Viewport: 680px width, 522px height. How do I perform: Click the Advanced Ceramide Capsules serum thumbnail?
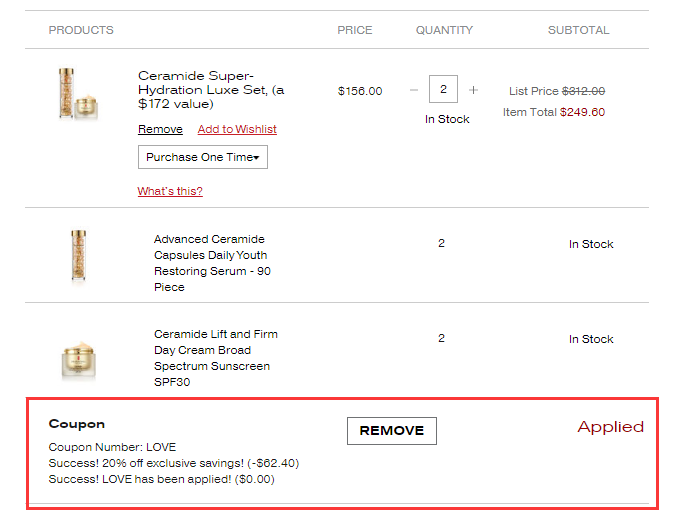[79, 255]
